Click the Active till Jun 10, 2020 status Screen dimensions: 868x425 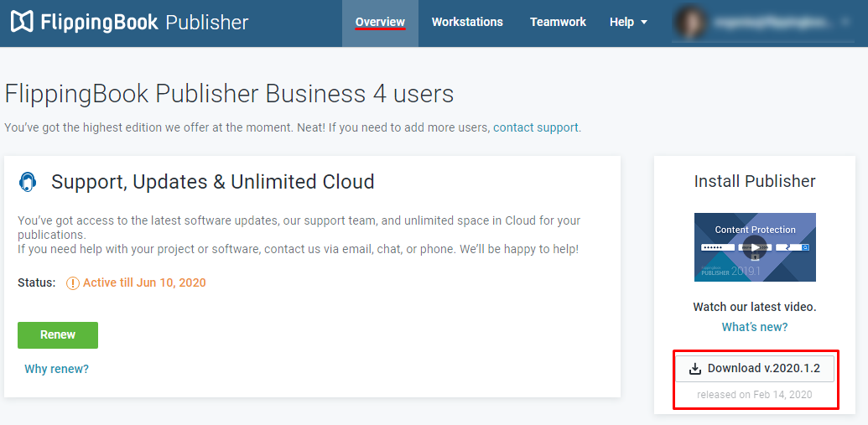click(144, 282)
